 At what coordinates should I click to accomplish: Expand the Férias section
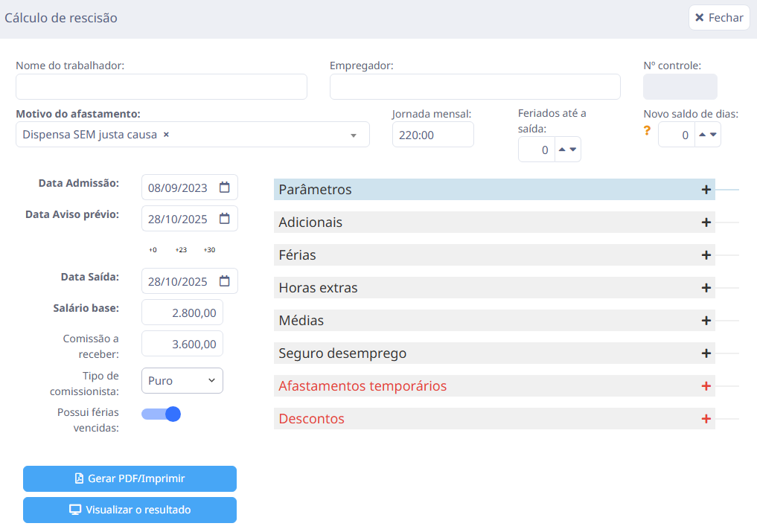494,255
